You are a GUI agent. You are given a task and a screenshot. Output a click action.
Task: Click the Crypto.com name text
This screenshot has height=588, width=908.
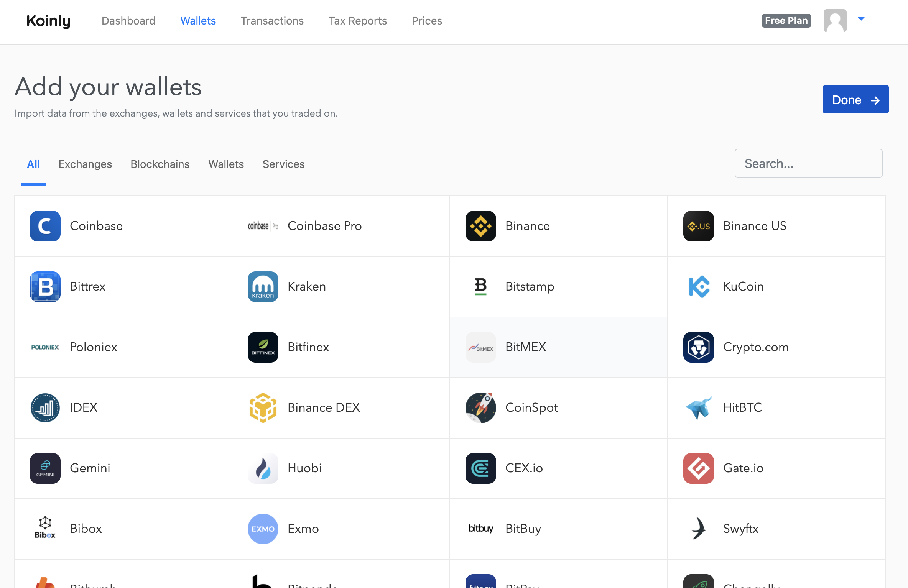[756, 347]
